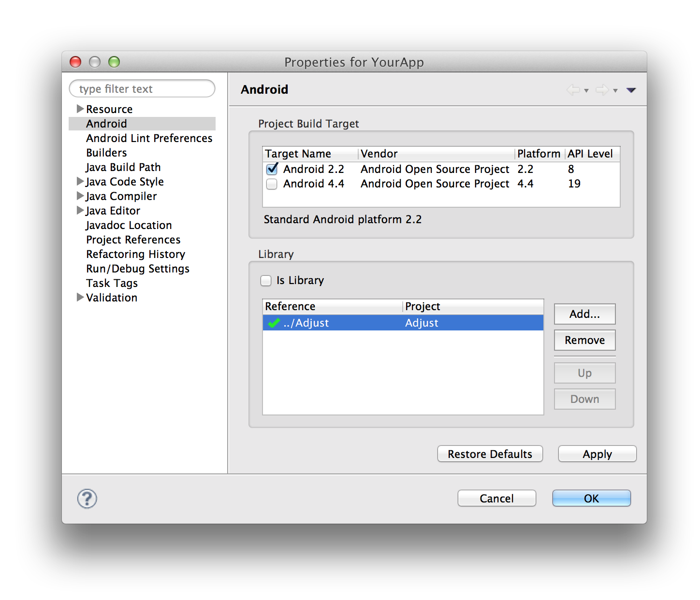Expand the Java Compiler node
Image resolution: width=700 pixels, height=600 pixels.
click(x=80, y=196)
